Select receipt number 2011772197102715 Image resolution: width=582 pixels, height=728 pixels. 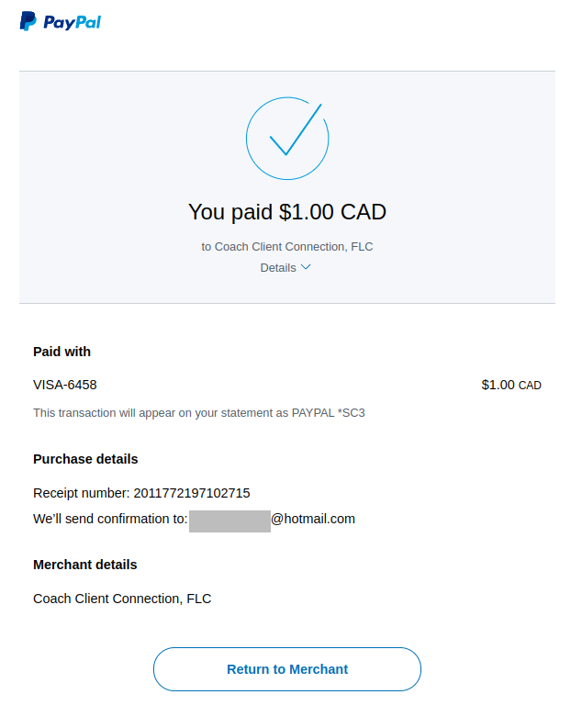pyautogui.click(x=192, y=493)
